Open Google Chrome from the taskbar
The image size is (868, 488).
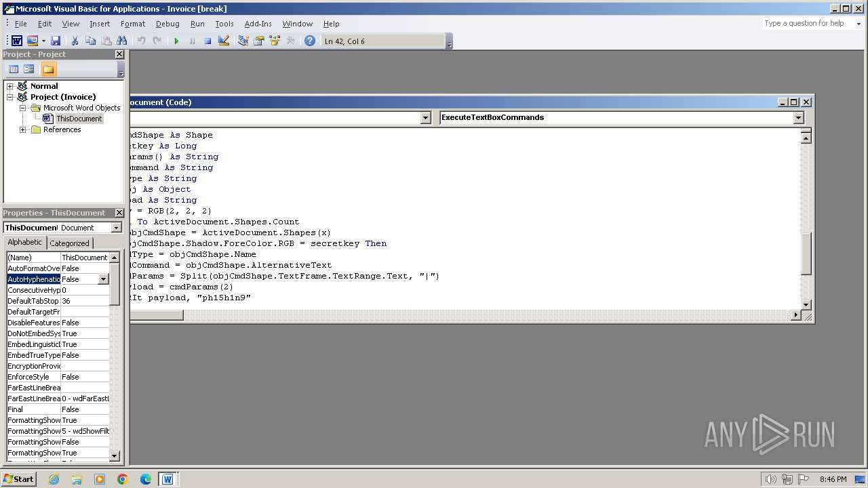tap(123, 479)
